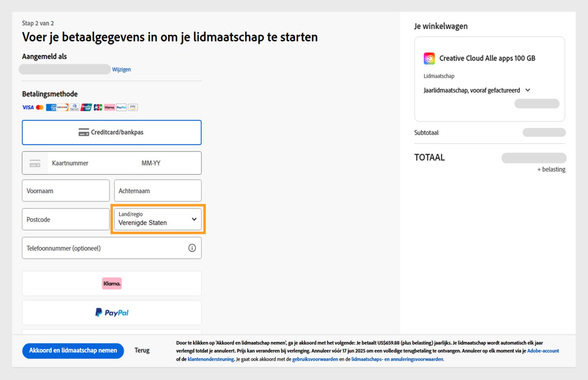
Task: Click the JCB logo icon
Action: pyautogui.click(x=98, y=107)
